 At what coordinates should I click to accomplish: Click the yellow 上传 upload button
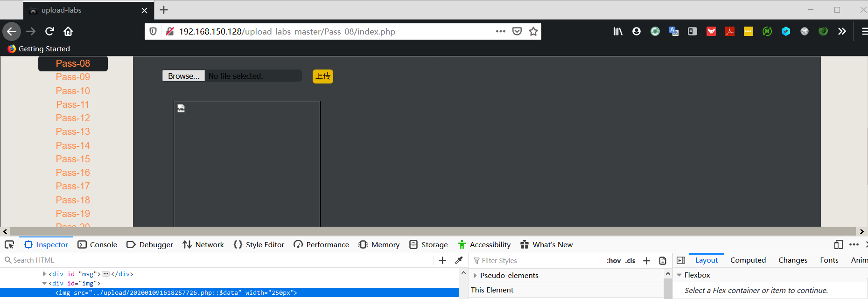tap(323, 76)
